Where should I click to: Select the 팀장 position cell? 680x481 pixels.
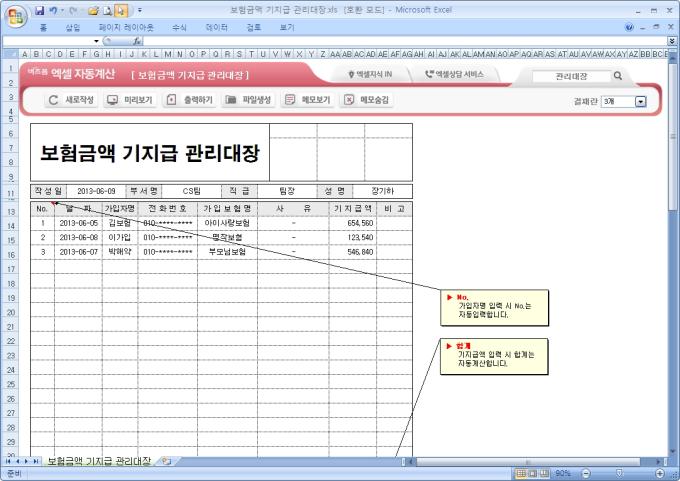[287, 191]
